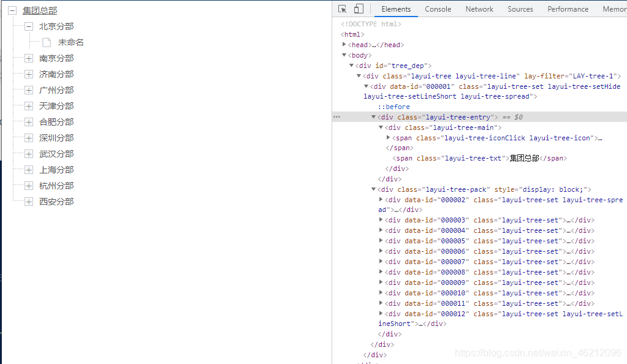This screenshot has width=627, height=364.
Task: Select the 天津分部 tree label
Action: (x=56, y=107)
